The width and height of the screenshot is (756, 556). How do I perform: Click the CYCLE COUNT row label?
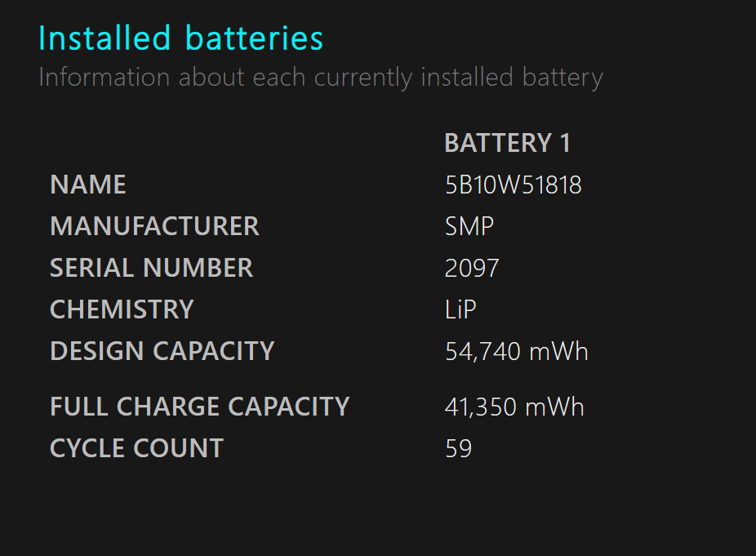click(x=136, y=448)
